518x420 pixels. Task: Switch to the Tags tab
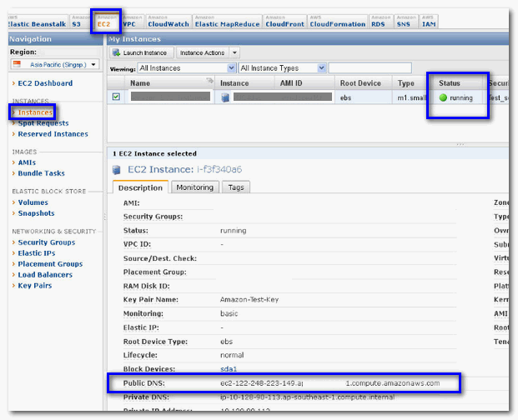coord(236,187)
